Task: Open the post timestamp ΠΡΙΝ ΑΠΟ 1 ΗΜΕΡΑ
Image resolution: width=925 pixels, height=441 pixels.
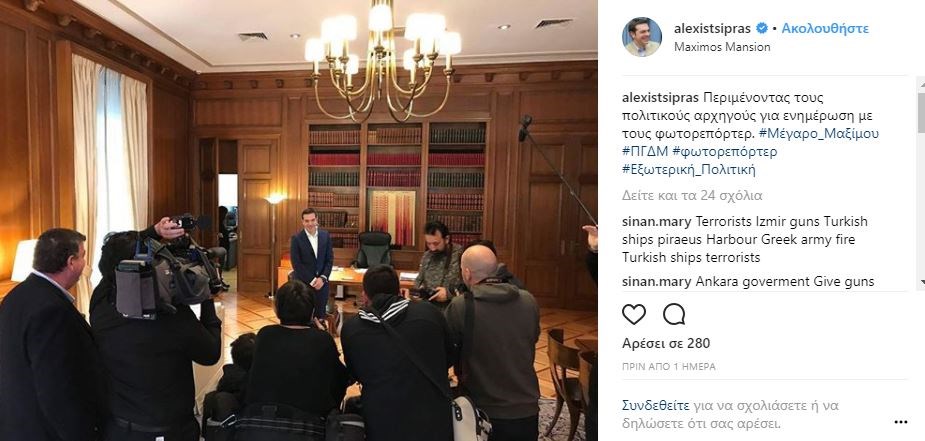Action: point(669,367)
